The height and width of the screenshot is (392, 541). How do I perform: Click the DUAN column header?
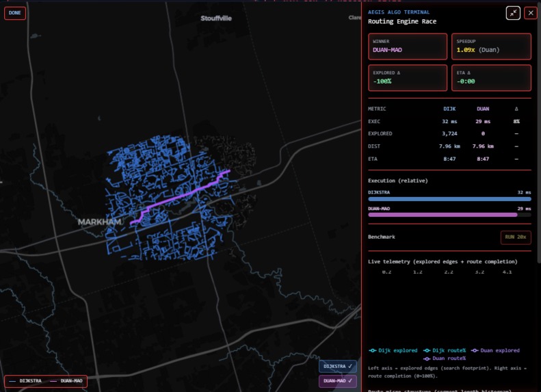483,109
